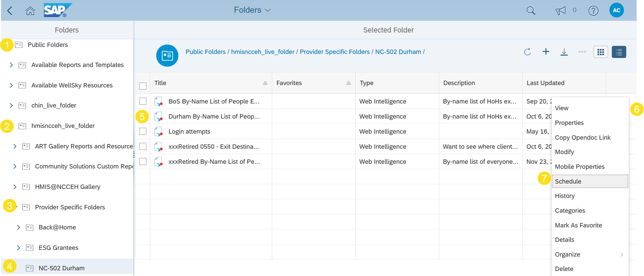The width and height of the screenshot is (644, 276).
Task: Expand Available Reports and Templates folder
Action: (11, 65)
